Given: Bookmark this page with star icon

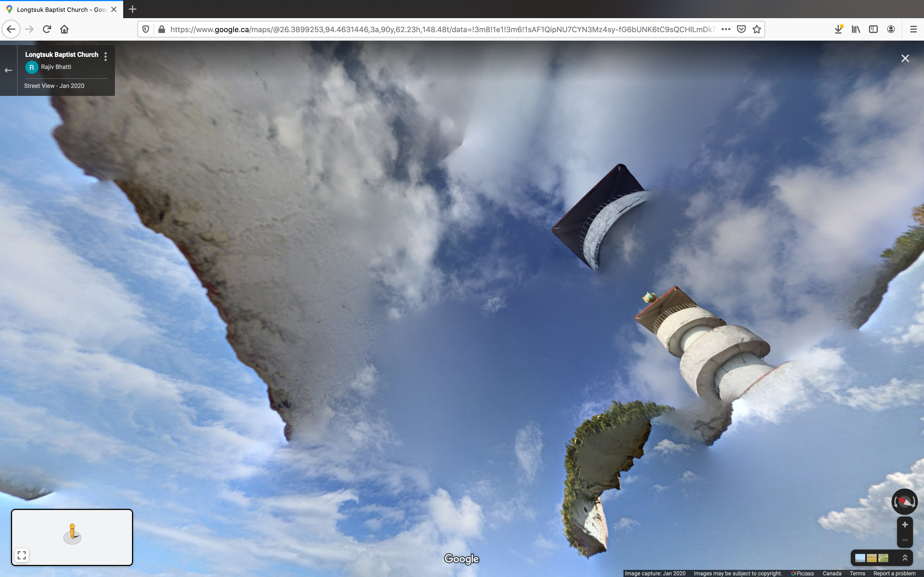Looking at the screenshot, I should (756, 29).
